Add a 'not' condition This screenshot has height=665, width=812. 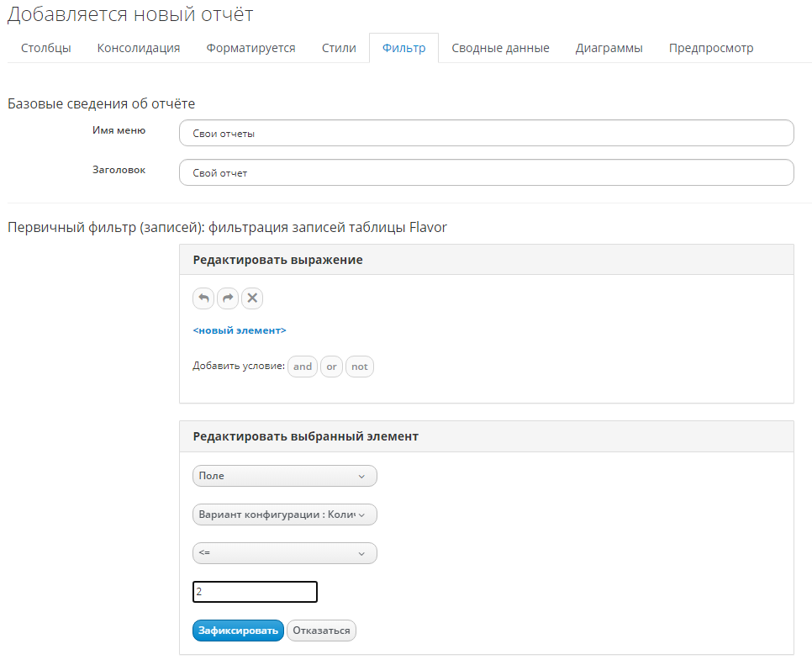coord(360,367)
